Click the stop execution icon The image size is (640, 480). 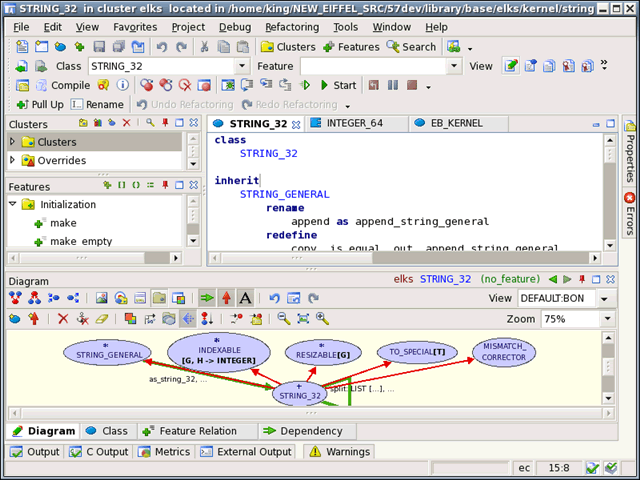tap(412, 85)
